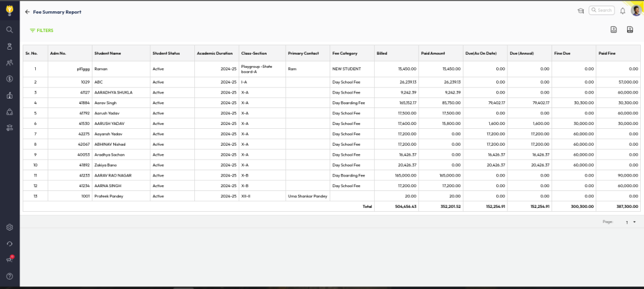Click the Student Name column header
Viewport: 644px width, 289px height.
point(108,53)
